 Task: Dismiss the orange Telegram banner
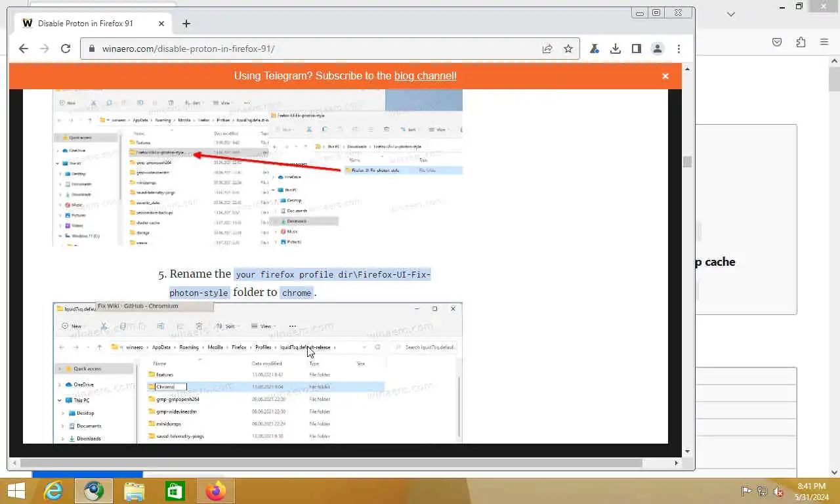665,76
